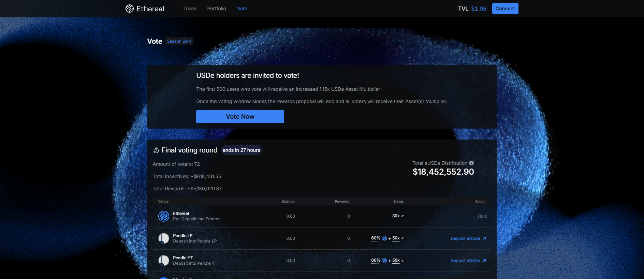Click the 0.00 balance in Pendle LP row
The image size is (644, 279).
[x=291, y=238]
